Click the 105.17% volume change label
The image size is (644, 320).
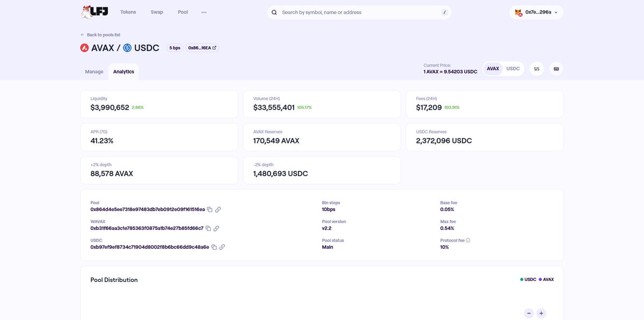tap(304, 108)
